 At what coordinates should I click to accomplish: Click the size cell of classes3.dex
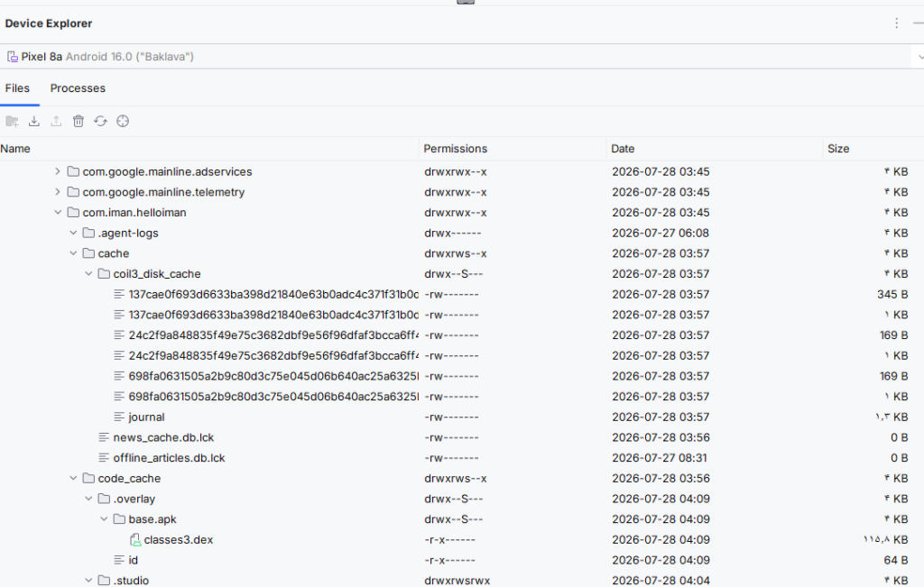[886, 540]
